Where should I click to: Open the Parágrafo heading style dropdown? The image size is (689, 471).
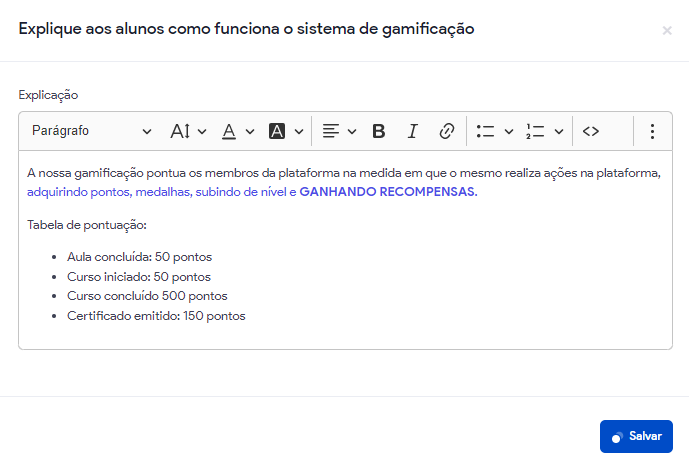coord(91,131)
